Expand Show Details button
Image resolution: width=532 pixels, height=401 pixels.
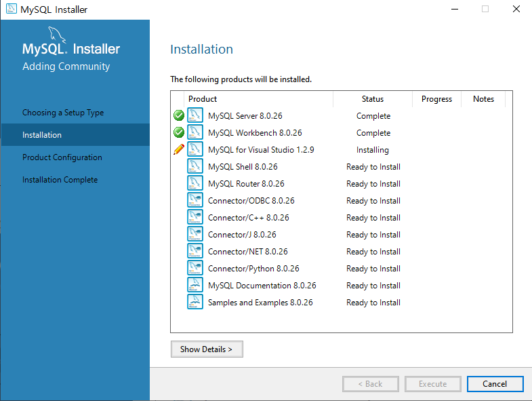click(x=207, y=349)
